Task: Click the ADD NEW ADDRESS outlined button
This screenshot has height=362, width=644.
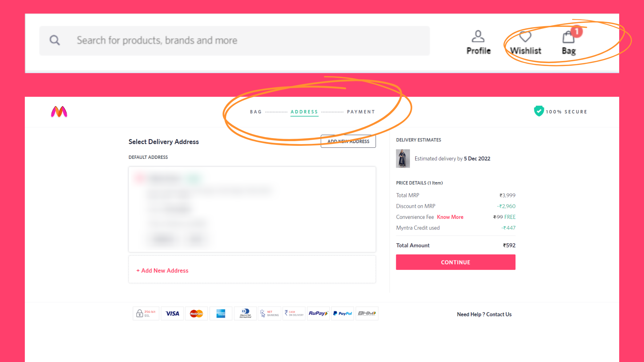Action: [x=348, y=141]
